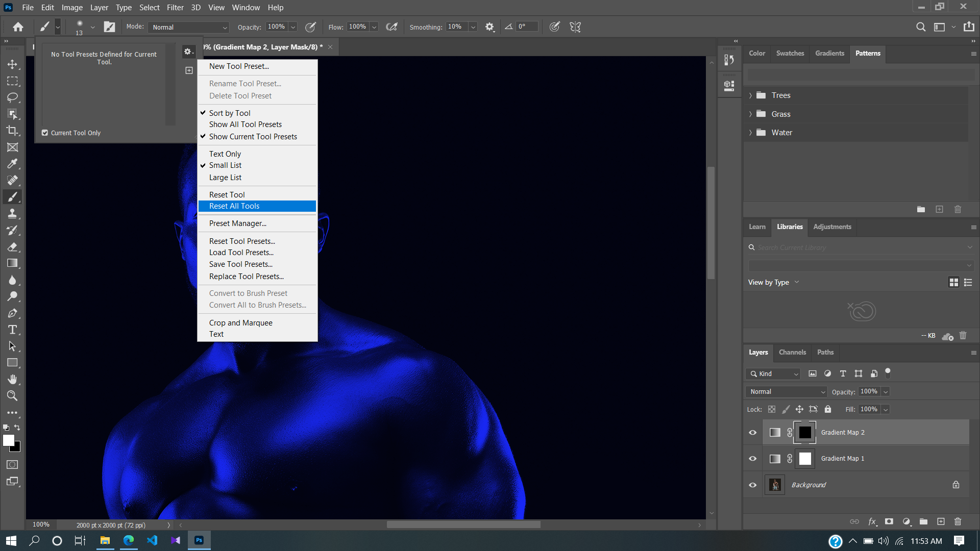Toggle visibility of Gradient Map 1 layer

(753, 458)
